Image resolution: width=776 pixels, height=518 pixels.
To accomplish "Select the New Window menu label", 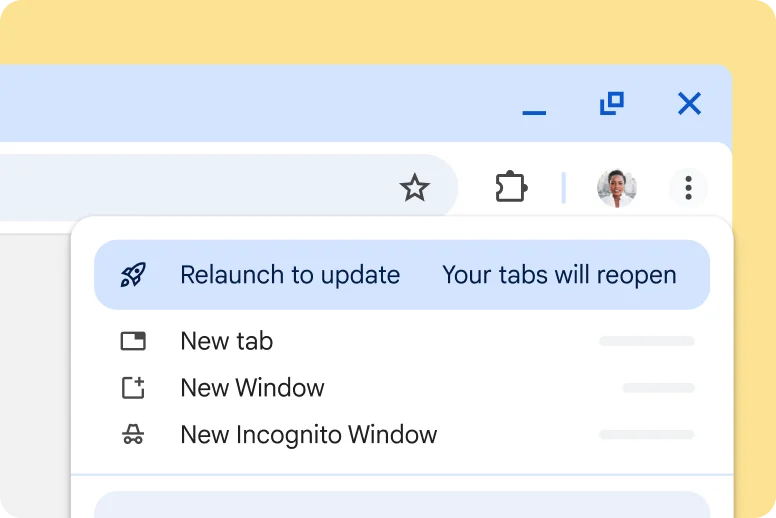I will tap(252, 388).
